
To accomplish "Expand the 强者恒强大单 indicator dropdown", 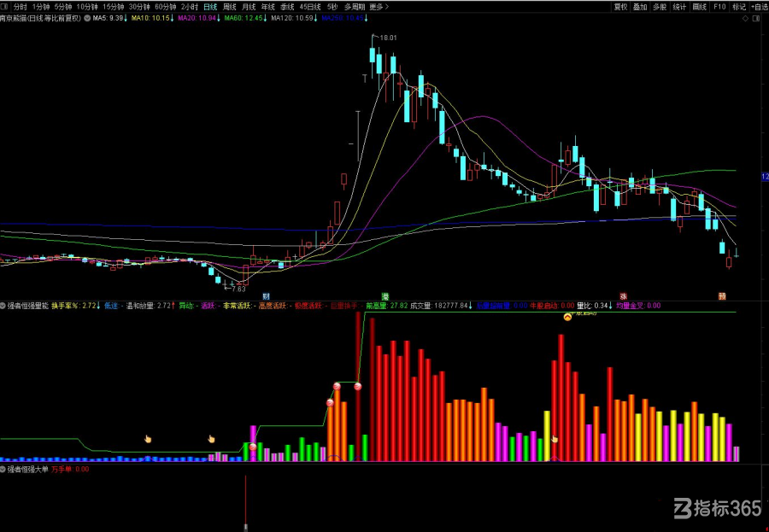I will click(3, 470).
